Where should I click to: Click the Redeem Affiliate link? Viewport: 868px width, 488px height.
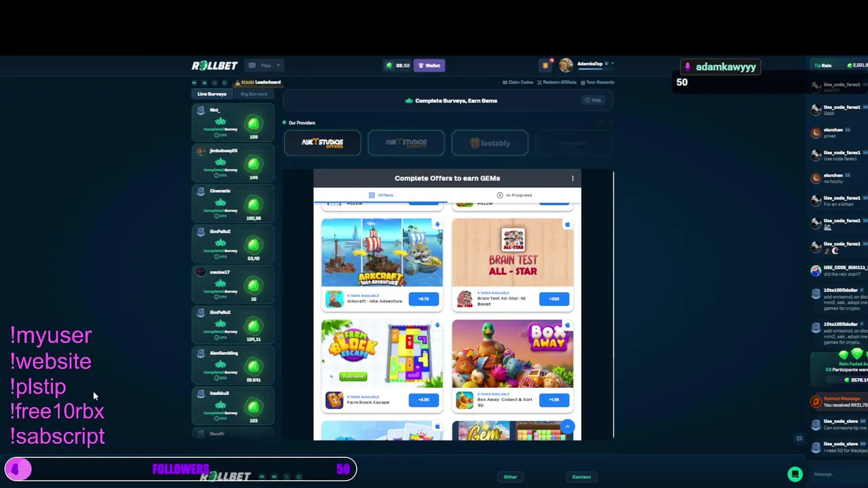(557, 82)
